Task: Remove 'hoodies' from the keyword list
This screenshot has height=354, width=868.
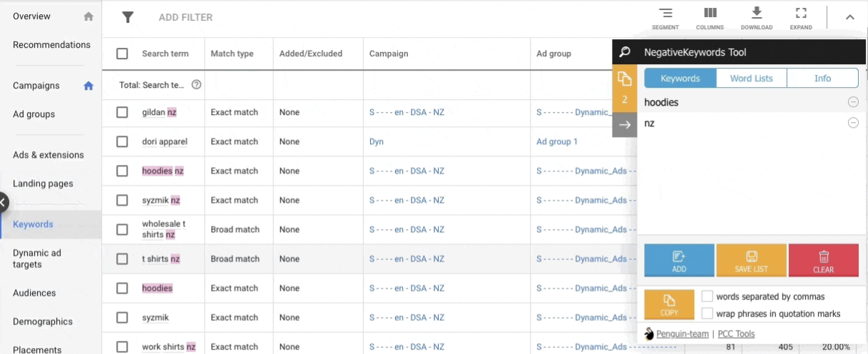Action: point(853,102)
